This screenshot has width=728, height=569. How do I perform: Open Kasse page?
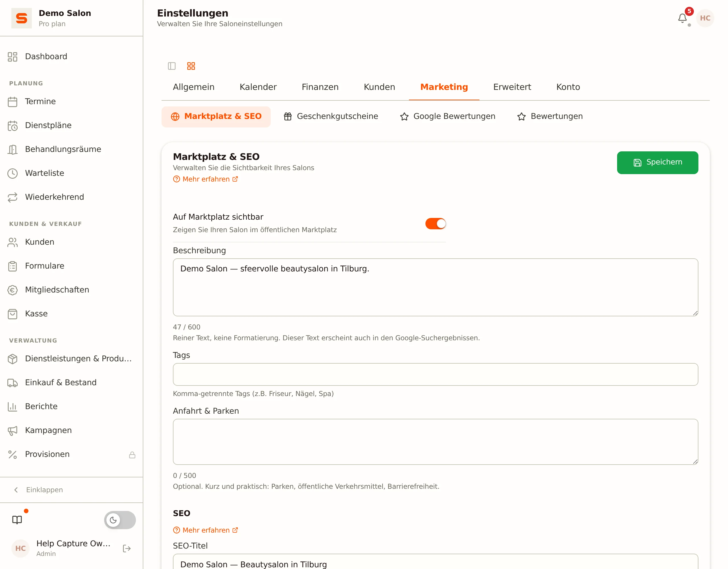tap(71, 314)
